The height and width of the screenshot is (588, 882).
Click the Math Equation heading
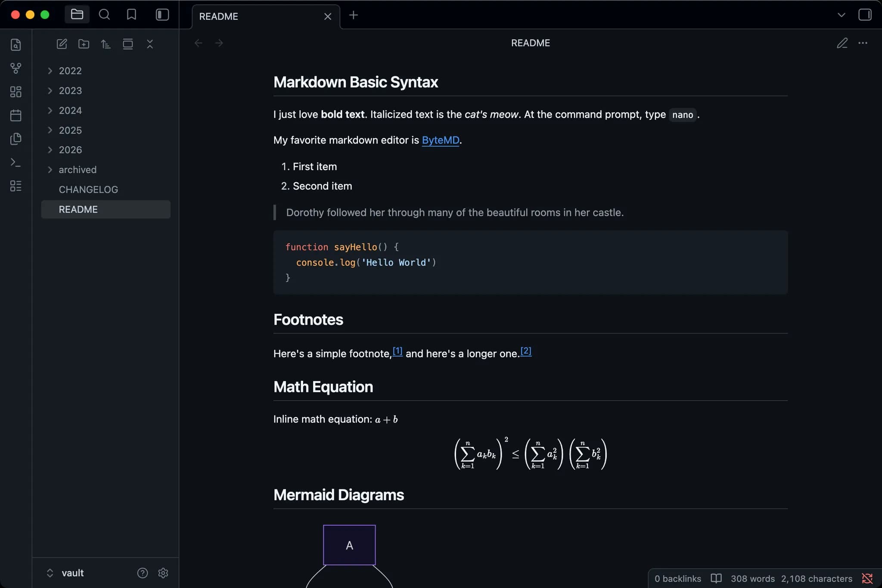[x=323, y=387]
